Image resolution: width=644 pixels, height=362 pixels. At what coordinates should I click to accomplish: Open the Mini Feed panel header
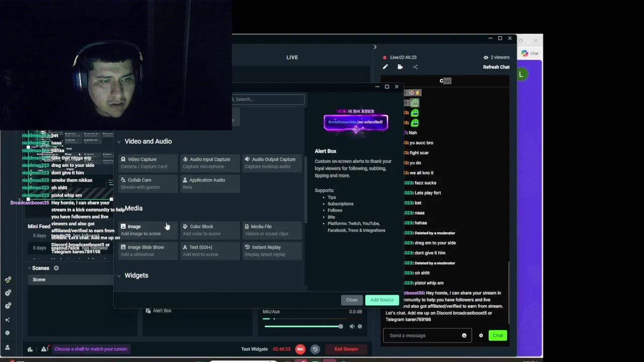(39, 226)
